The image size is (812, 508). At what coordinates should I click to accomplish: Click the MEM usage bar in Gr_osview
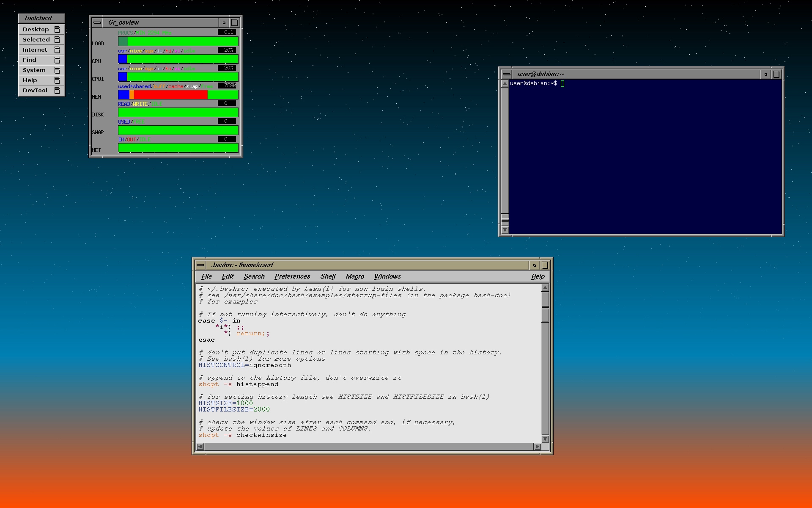pyautogui.click(x=178, y=95)
